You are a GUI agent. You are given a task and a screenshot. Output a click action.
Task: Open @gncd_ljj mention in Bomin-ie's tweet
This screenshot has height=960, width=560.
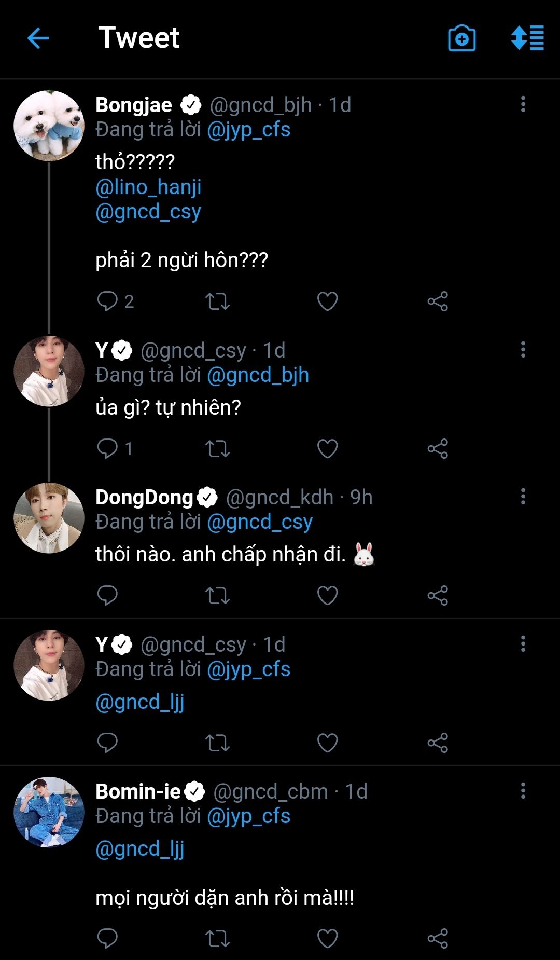click(140, 849)
